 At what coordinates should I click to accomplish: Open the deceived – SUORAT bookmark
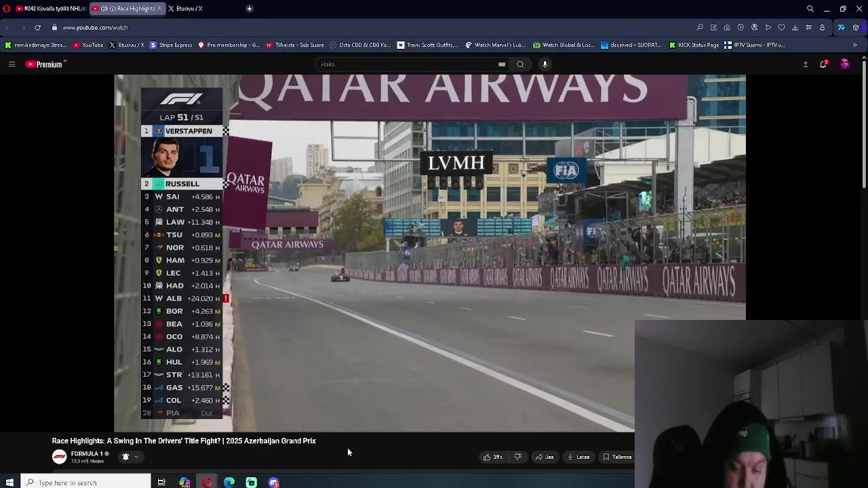tap(631, 45)
